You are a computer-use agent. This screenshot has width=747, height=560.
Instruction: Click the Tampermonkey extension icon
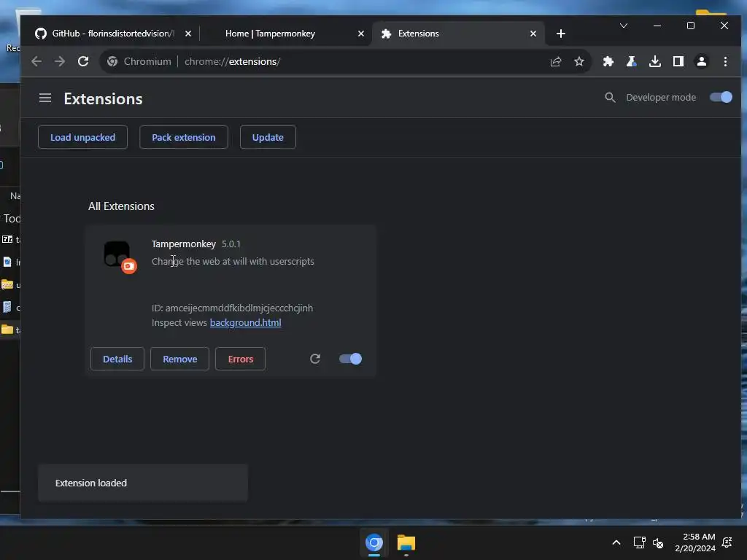pyautogui.click(x=119, y=256)
